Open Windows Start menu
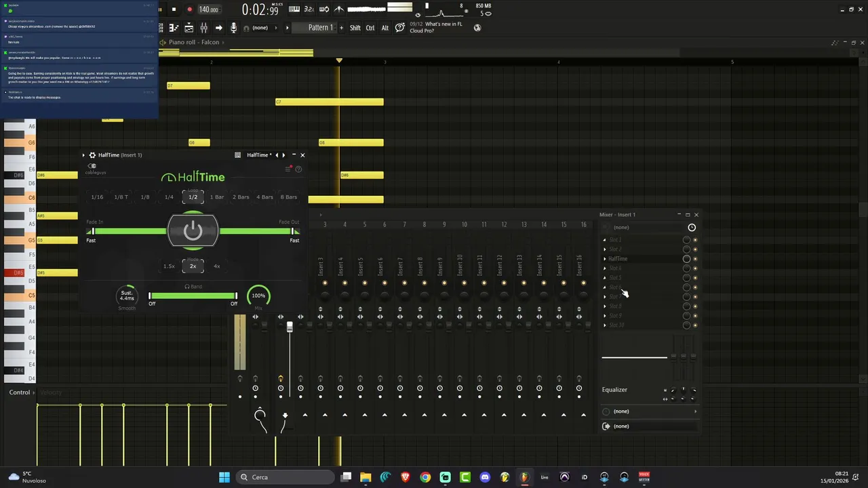The width and height of the screenshot is (868, 488). (224, 477)
